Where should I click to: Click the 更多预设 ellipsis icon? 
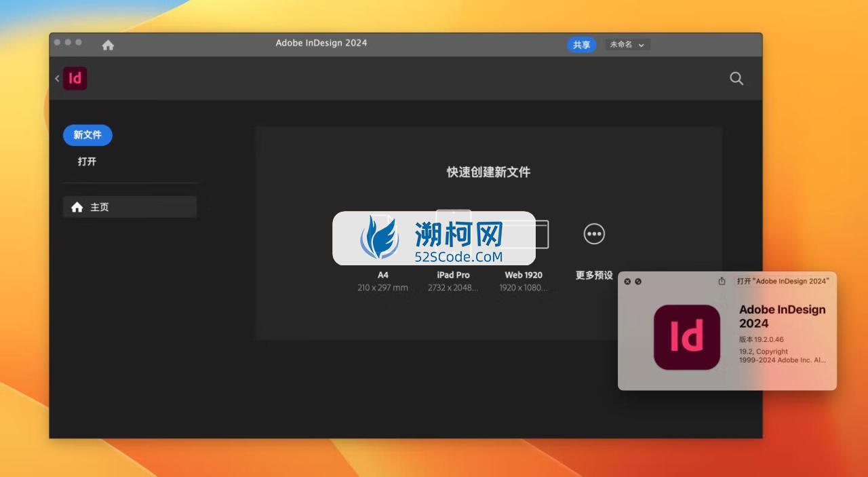pyautogui.click(x=594, y=234)
